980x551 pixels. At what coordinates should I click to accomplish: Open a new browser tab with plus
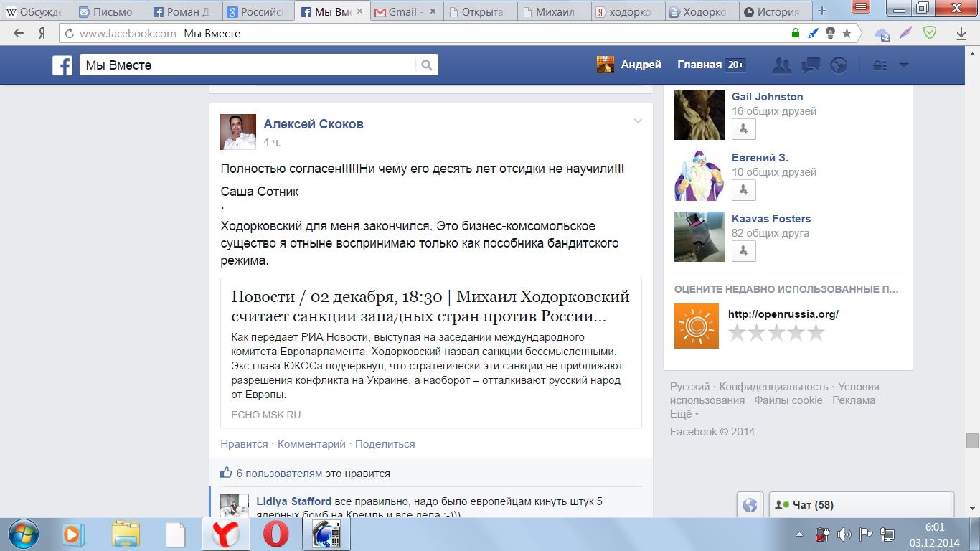[822, 11]
